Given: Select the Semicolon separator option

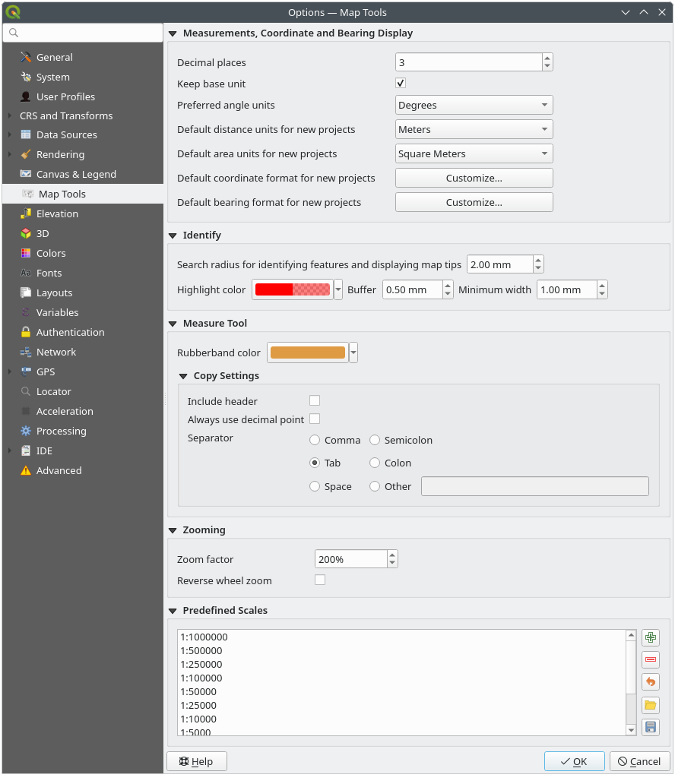Looking at the screenshot, I should click(x=375, y=440).
